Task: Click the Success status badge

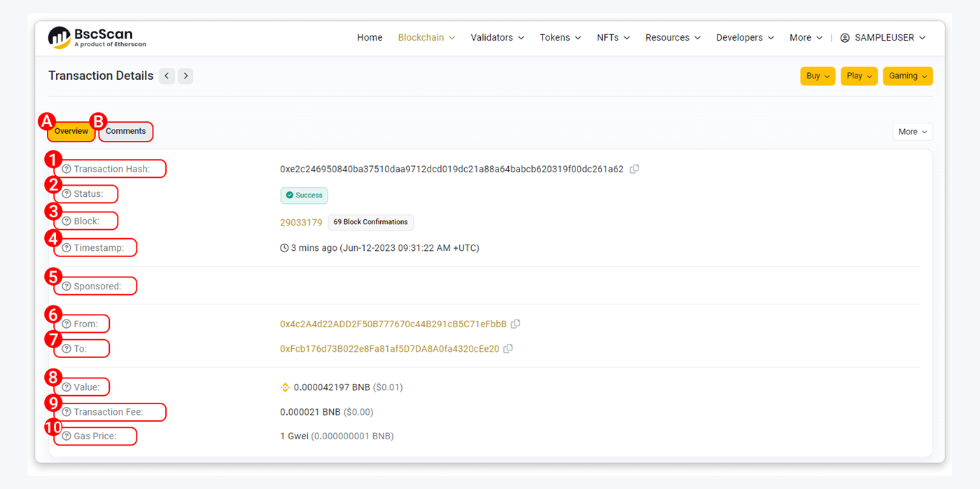Action: (x=304, y=195)
